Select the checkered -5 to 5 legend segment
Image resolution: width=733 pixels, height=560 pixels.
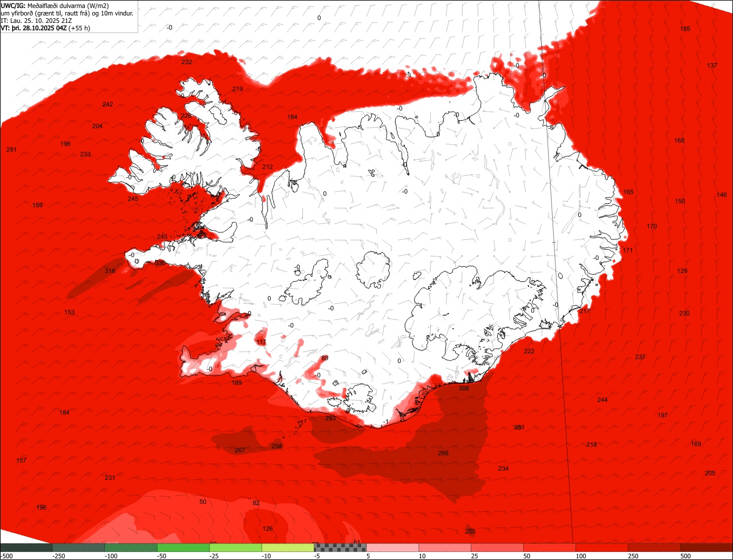click(340, 547)
